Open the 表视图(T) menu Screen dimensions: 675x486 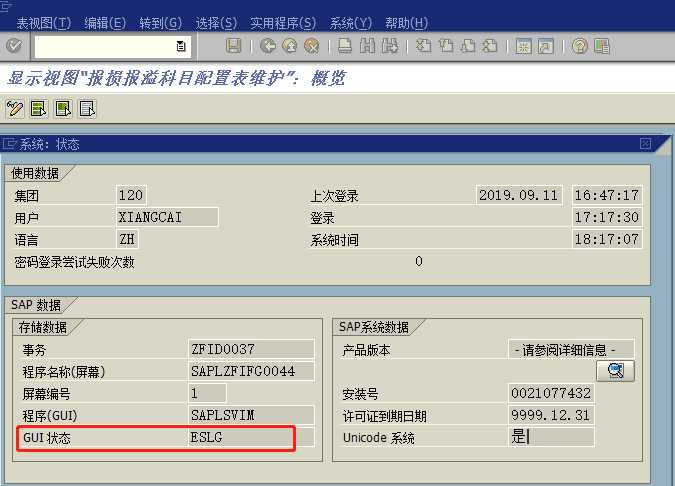point(43,23)
